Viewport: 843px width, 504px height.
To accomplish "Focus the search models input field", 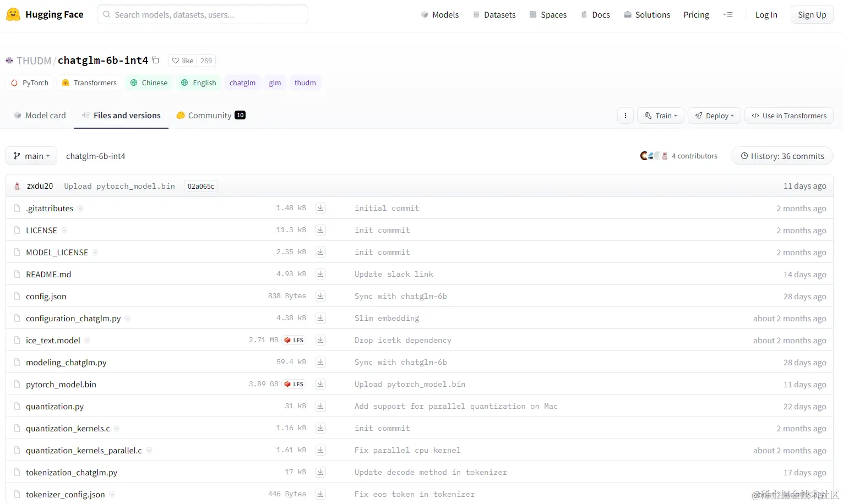I will 203,14.
